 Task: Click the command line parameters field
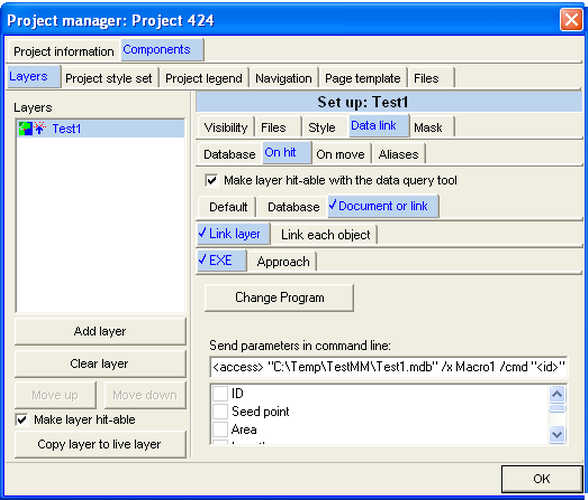tap(389, 367)
